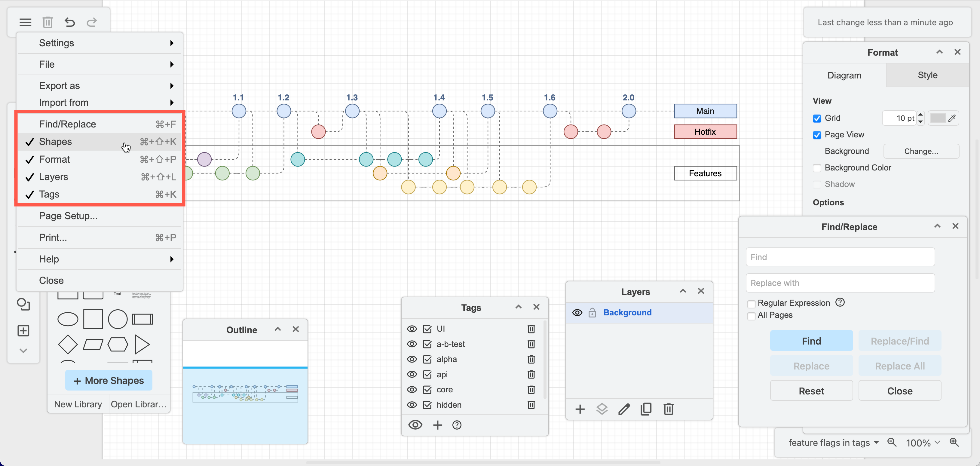980x466 pixels.
Task: Click the undo icon in the toolbar
Action: [x=70, y=22]
